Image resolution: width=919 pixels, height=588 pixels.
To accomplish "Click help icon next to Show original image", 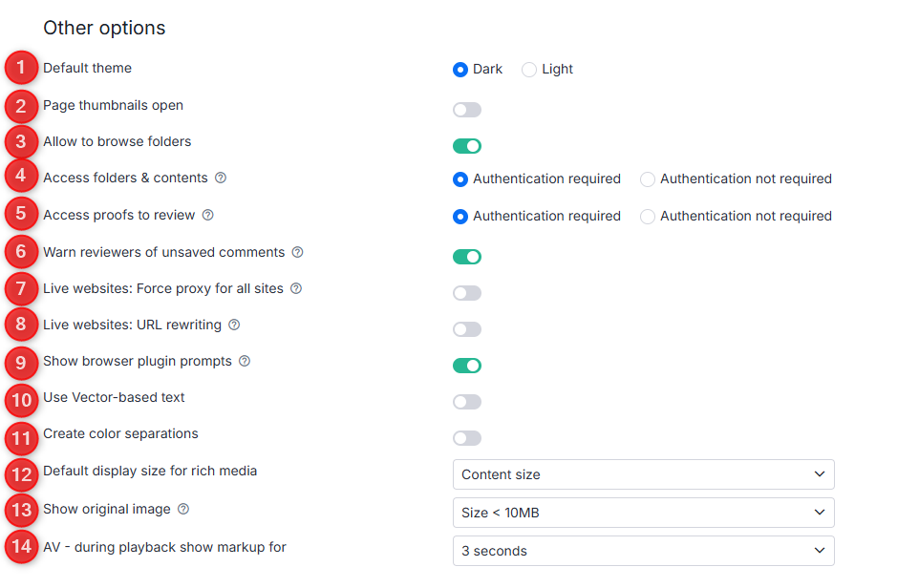I will tap(183, 509).
